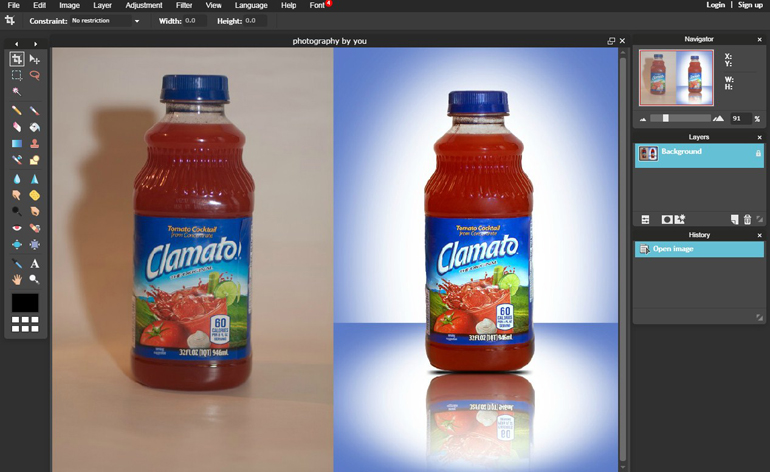Select the Zoom magnifier tool
Screen dimensions: 770x472
(34, 279)
